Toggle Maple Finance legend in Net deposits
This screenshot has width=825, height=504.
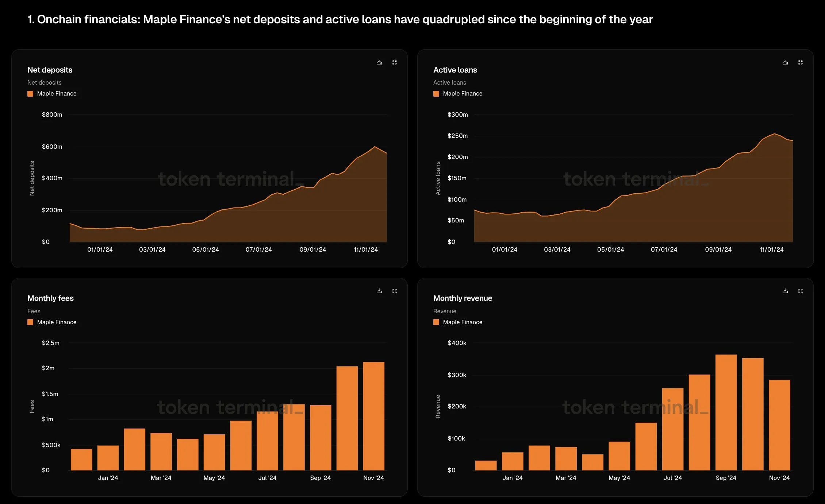click(52, 94)
